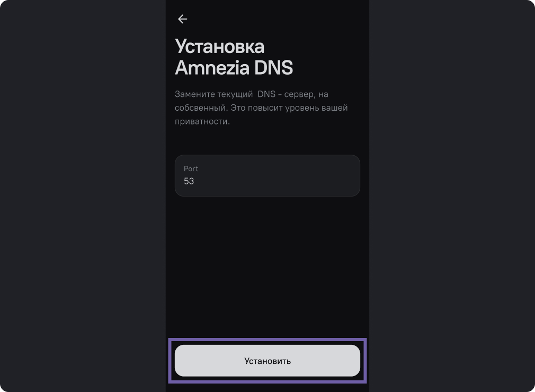The image size is (535, 392).
Task: Click the dark margin right of the phone screen
Action: tap(452, 196)
